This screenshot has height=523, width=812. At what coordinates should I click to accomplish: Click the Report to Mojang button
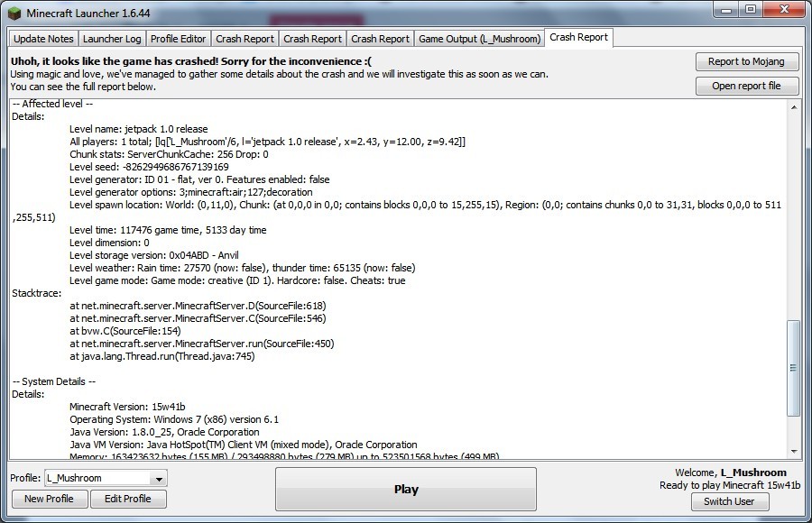click(x=746, y=61)
